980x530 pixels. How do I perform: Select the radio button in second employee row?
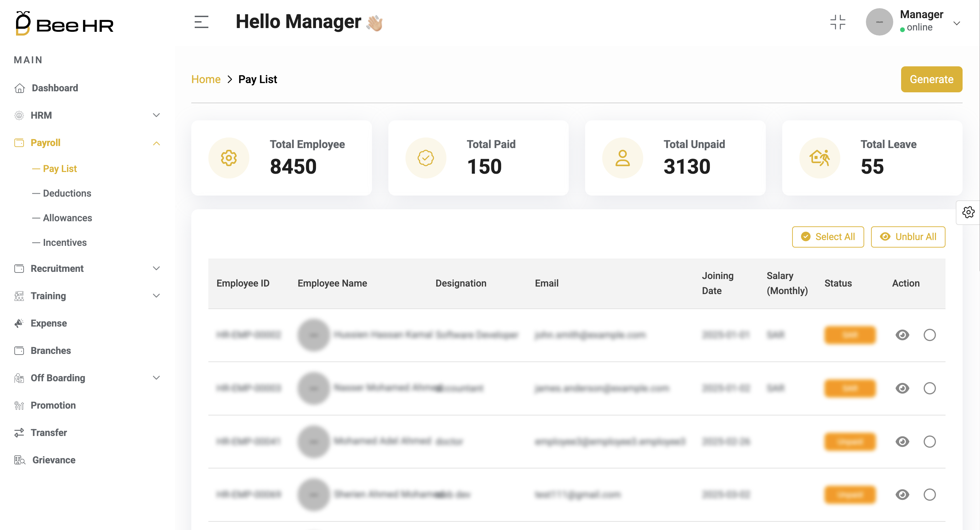(x=929, y=388)
